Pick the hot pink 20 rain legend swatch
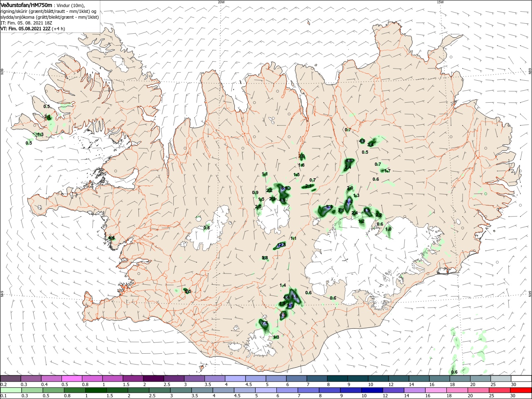 click(478, 390)
